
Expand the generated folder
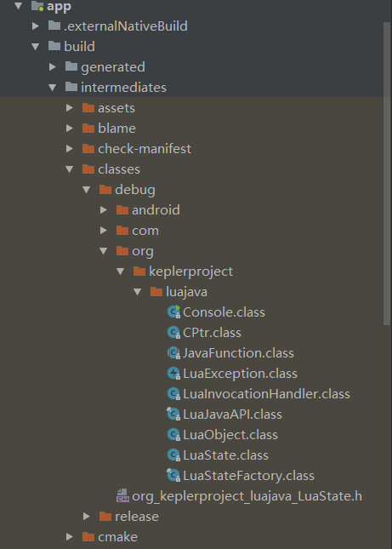tap(53, 66)
